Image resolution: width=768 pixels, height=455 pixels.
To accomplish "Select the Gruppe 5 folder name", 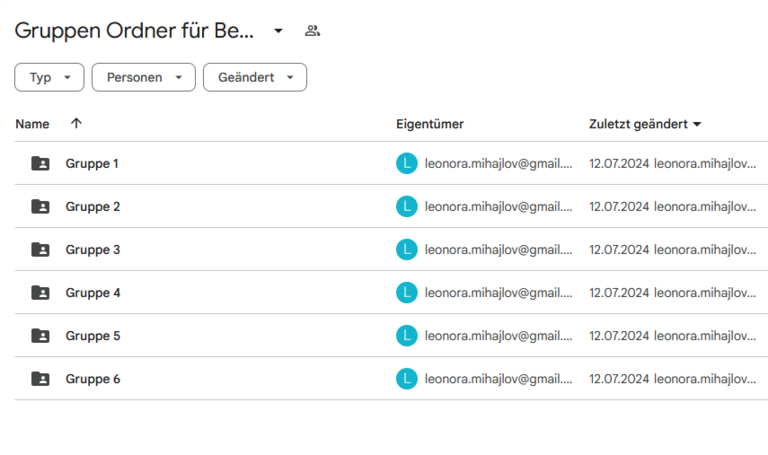I will click(x=93, y=336).
